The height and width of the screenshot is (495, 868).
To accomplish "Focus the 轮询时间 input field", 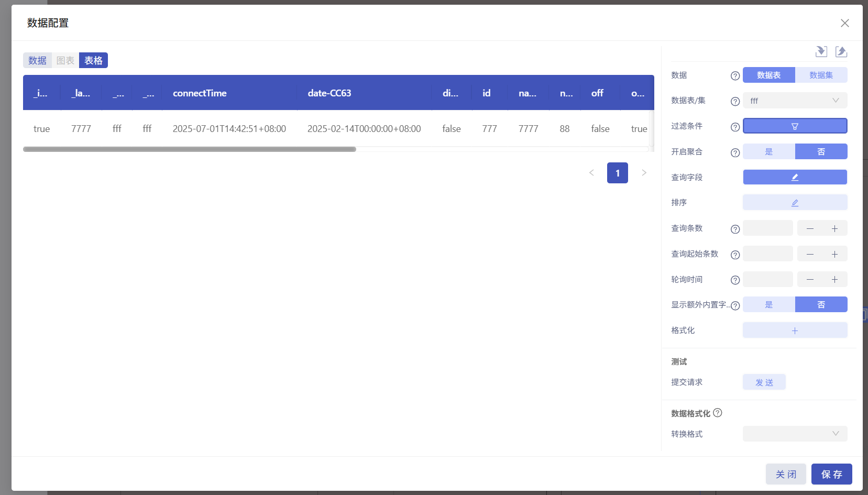I will [768, 280].
